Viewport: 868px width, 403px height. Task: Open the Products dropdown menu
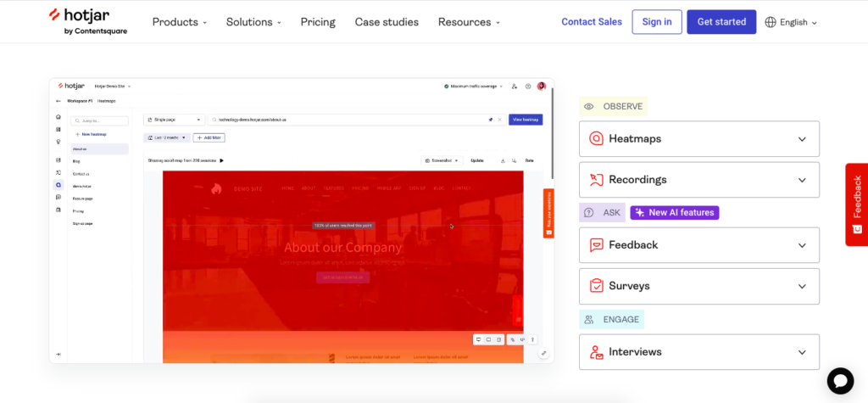tap(179, 22)
